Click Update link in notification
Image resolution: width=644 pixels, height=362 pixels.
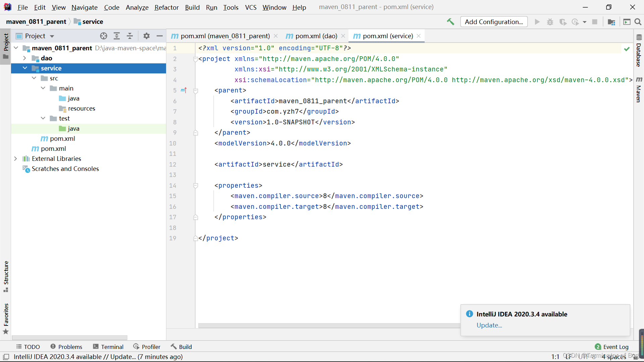coord(489,325)
